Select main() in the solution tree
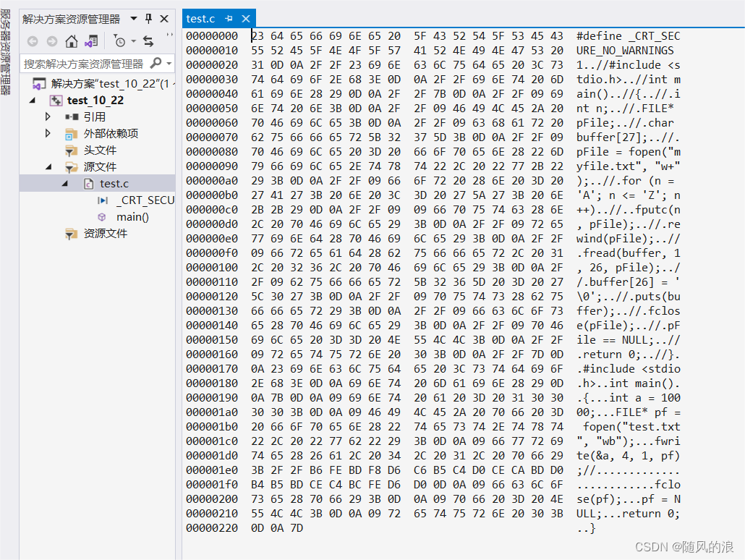The image size is (745, 560). (132, 217)
